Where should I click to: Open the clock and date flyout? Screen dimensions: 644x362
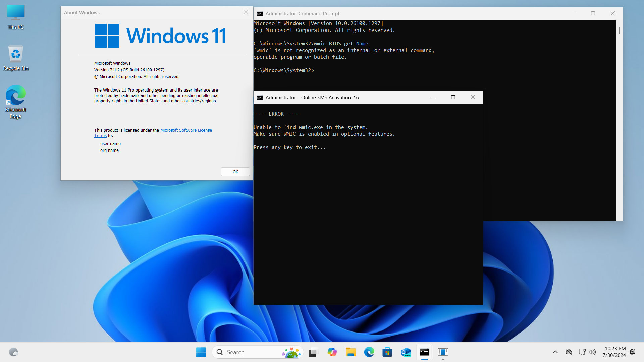coord(614,352)
